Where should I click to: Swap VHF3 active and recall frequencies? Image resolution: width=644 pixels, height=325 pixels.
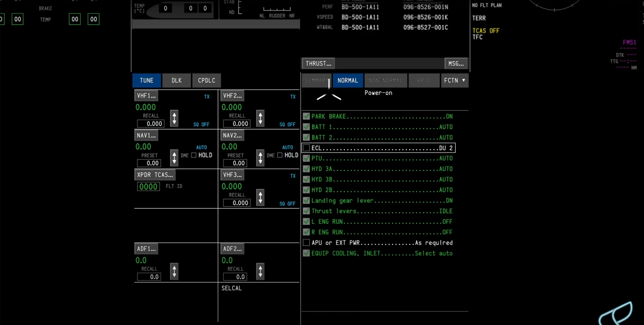pos(260,197)
